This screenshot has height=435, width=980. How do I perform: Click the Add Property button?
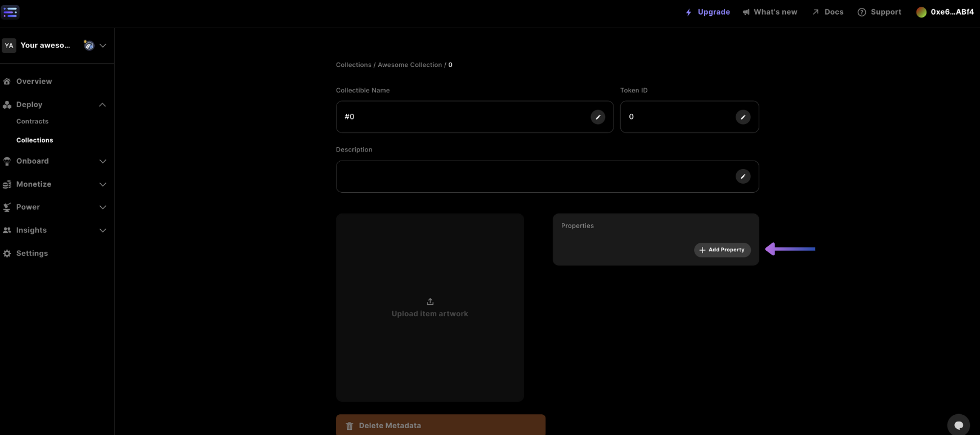pyautogui.click(x=722, y=250)
